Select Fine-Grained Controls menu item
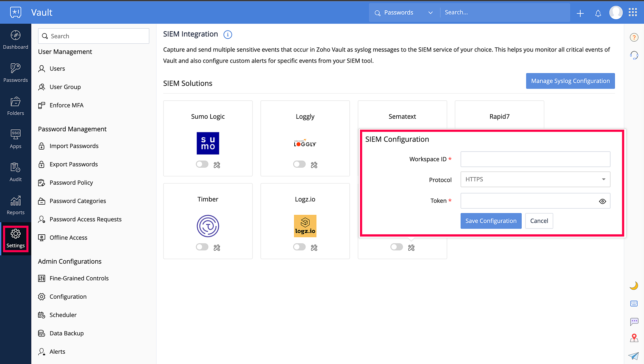The image size is (644, 364). 79,278
